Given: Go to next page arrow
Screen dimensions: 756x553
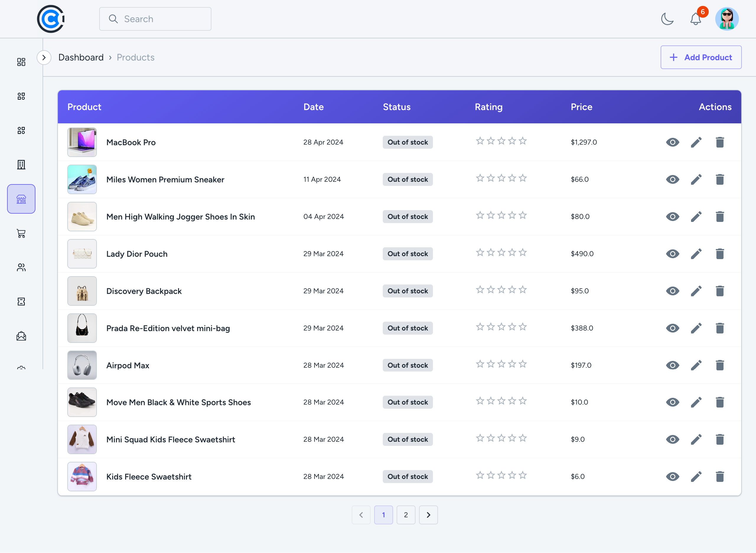Looking at the screenshot, I should pyautogui.click(x=428, y=515).
